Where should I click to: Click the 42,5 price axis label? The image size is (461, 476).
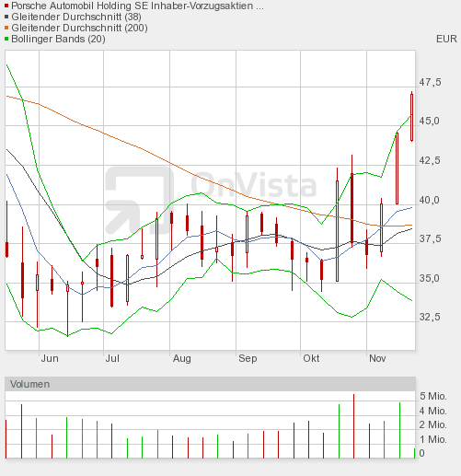click(x=430, y=160)
